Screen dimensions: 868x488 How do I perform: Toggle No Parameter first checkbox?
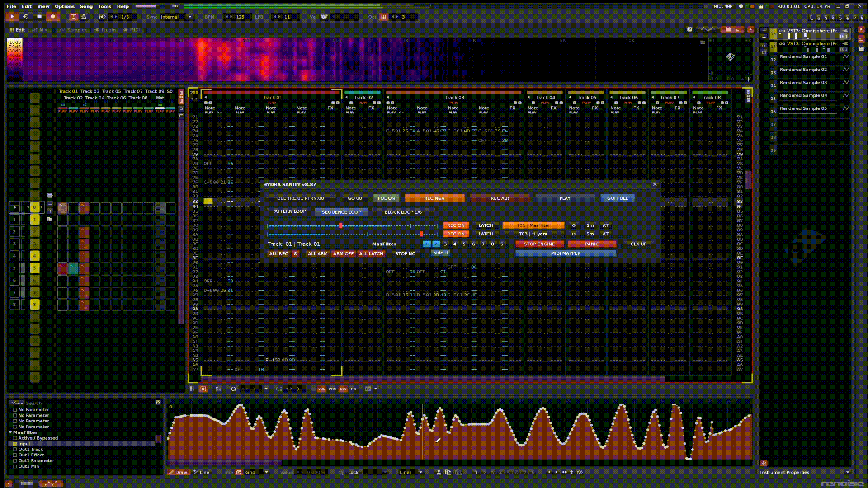tap(15, 410)
